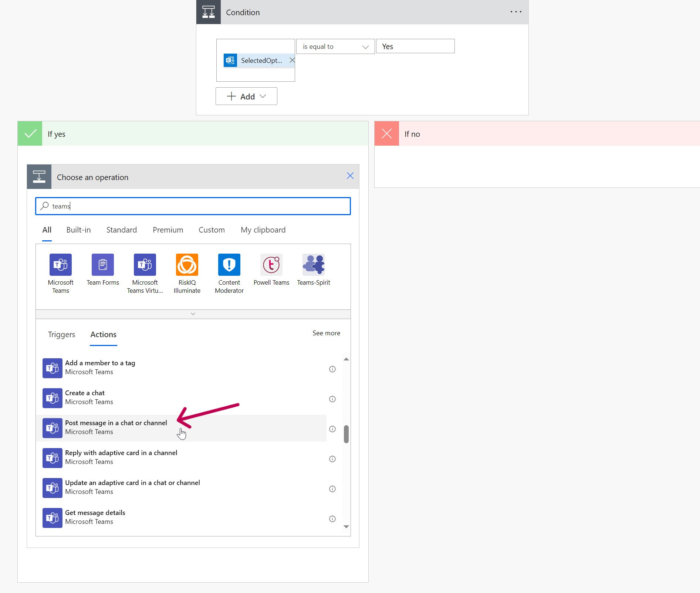
Task: Click the actions list scrollbar thumb
Action: (346, 434)
